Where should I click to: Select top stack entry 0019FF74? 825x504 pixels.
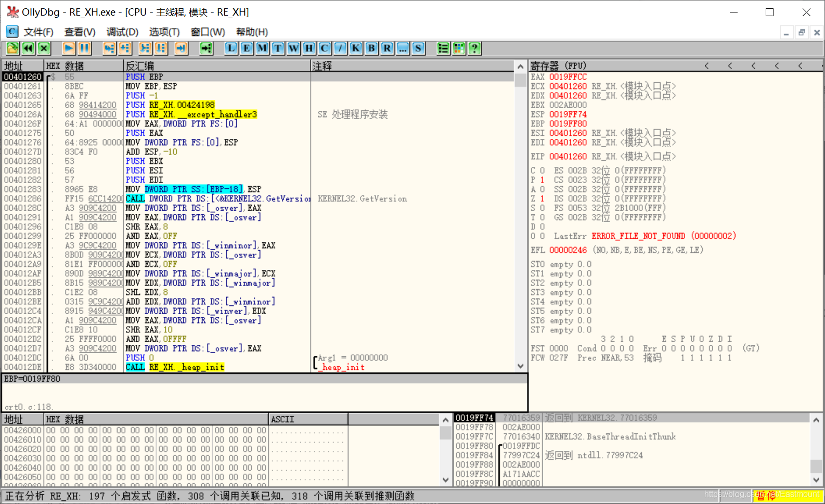coord(632,418)
